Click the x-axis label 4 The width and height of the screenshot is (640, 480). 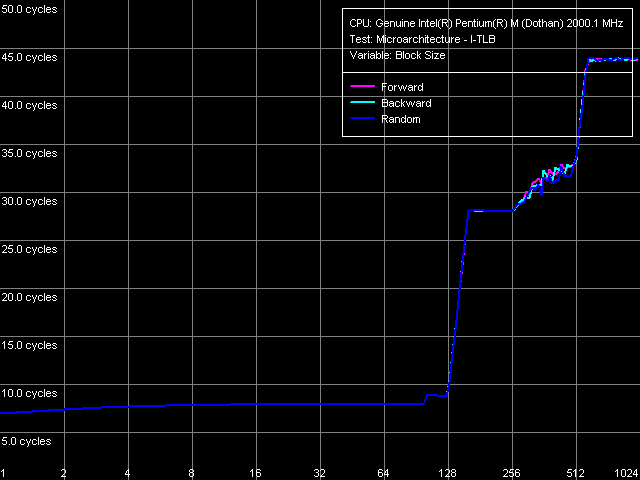coord(127,473)
